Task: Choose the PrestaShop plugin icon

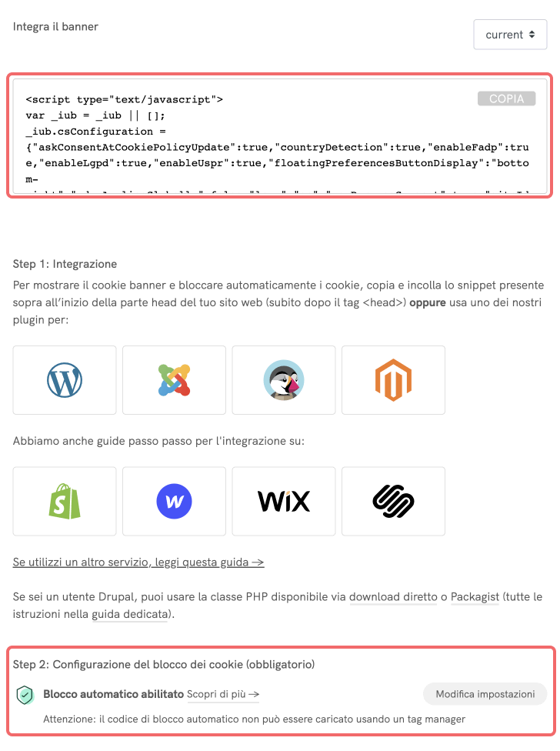Action: point(284,380)
